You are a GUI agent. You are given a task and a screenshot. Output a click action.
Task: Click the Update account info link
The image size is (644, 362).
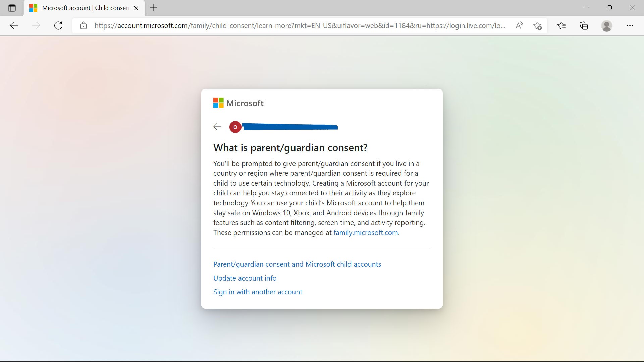[x=245, y=278]
